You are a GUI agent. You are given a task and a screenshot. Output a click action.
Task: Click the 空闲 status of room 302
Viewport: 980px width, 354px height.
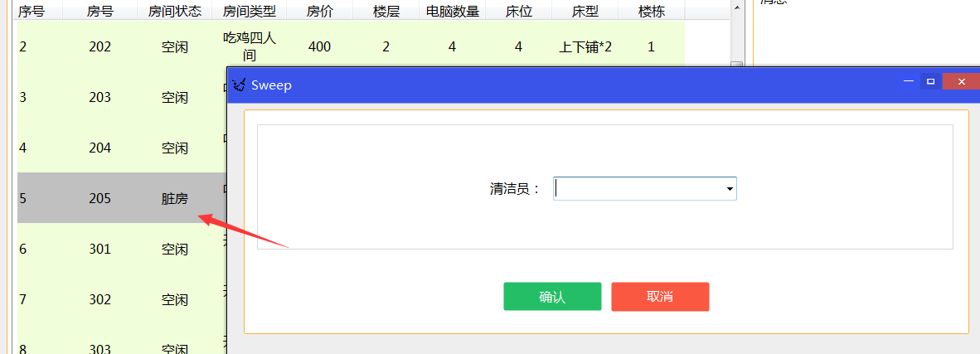[x=175, y=299]
